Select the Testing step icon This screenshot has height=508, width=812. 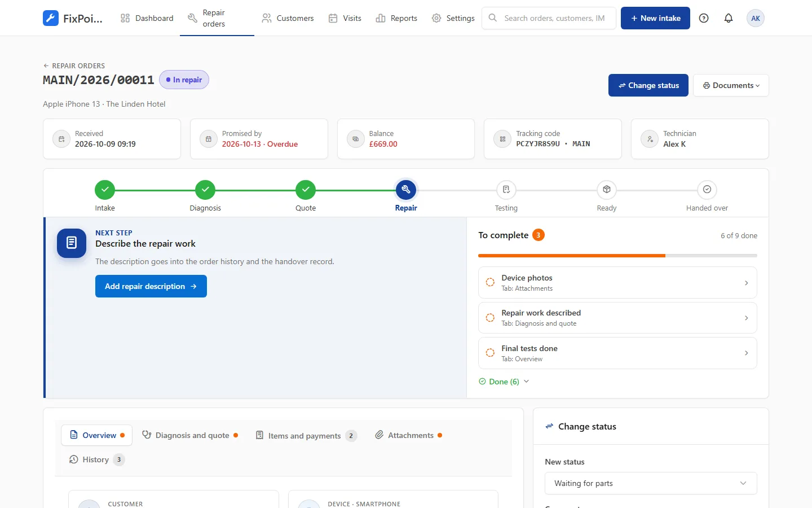tap(506, 190)
